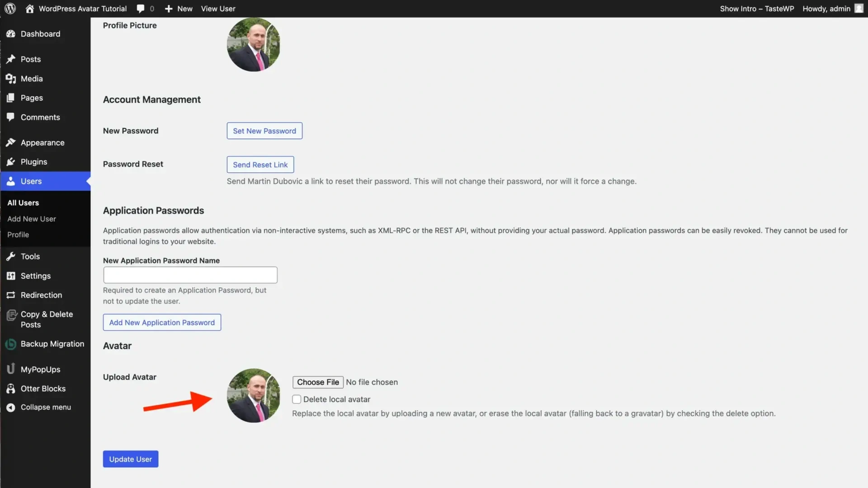Open Otter Blocks via its icon
The width and height of the screenshot is (868, 488).
(x=11, y=389)
